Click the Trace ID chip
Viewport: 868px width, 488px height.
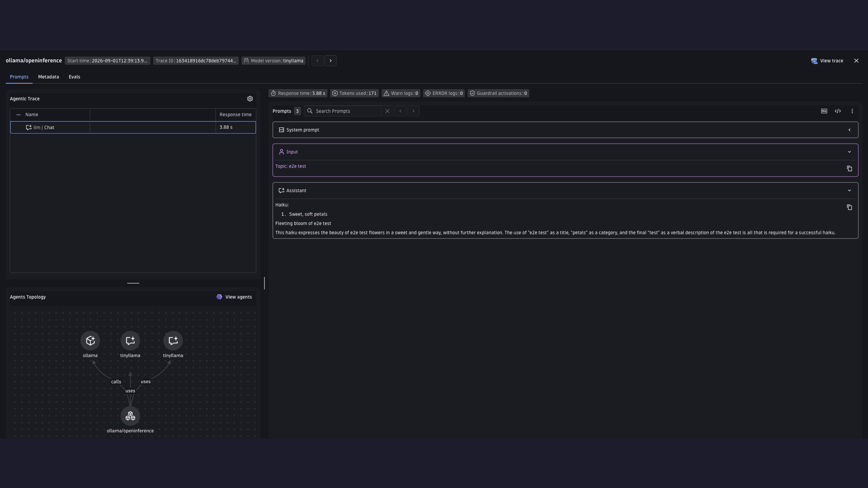coord(196,61)
